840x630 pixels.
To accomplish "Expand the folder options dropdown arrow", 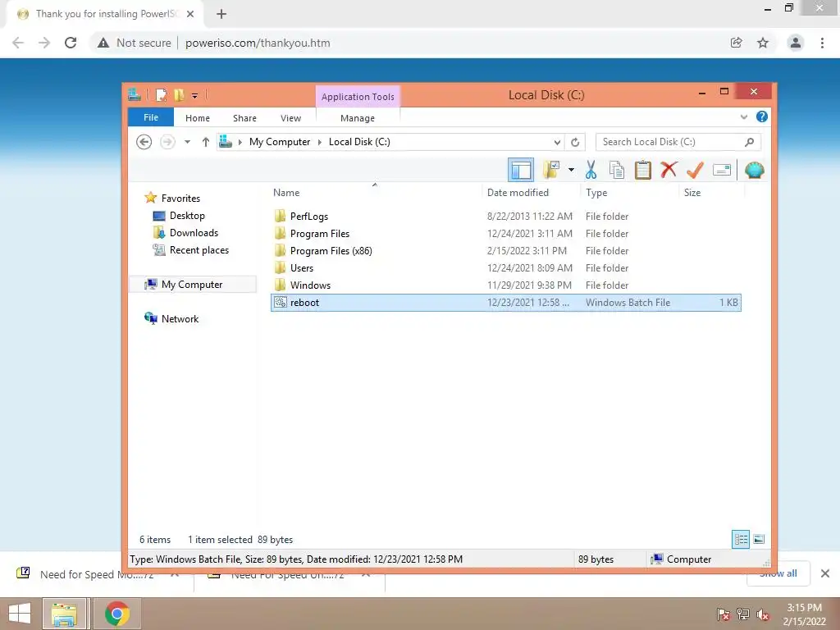I will click(571, 171).
